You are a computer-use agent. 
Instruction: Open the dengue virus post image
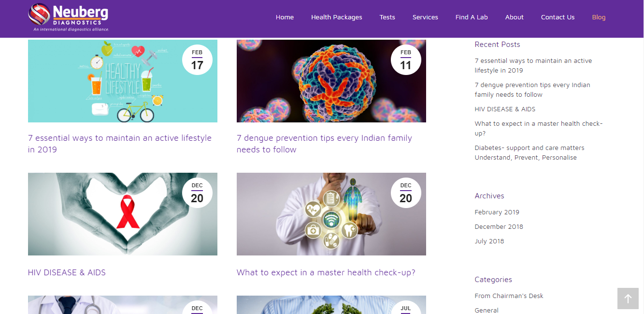pyautogui.click(x=331, y=81)
